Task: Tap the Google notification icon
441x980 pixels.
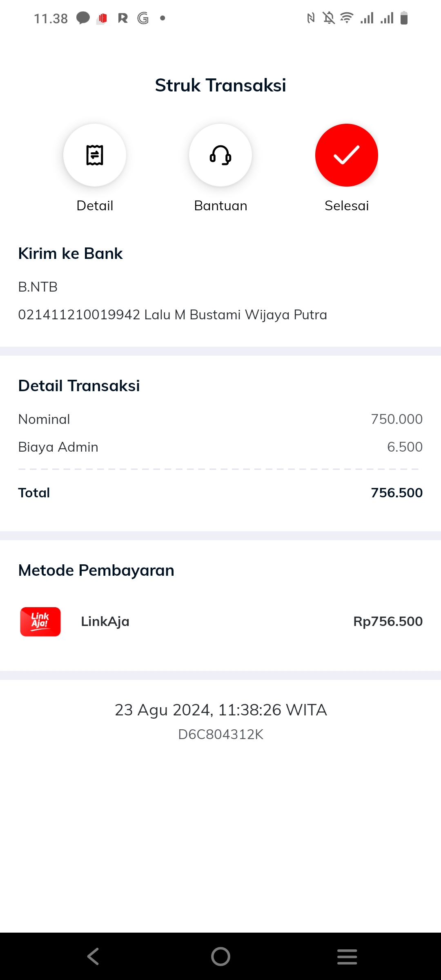Action: (143, 18)
